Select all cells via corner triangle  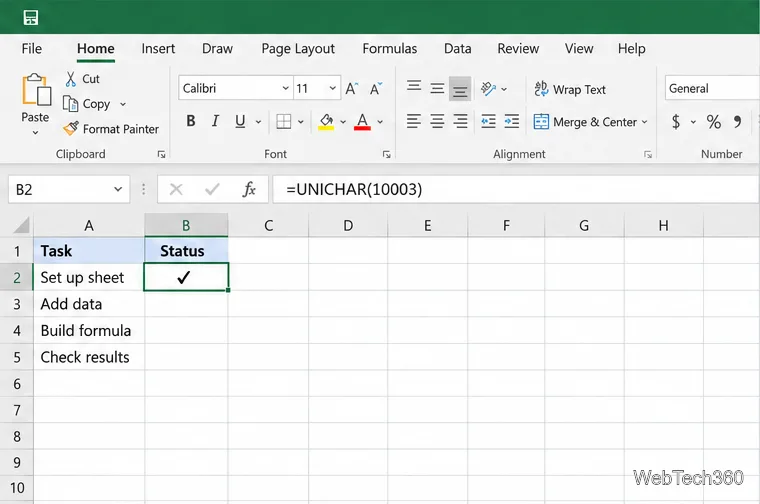pos(21,225)
